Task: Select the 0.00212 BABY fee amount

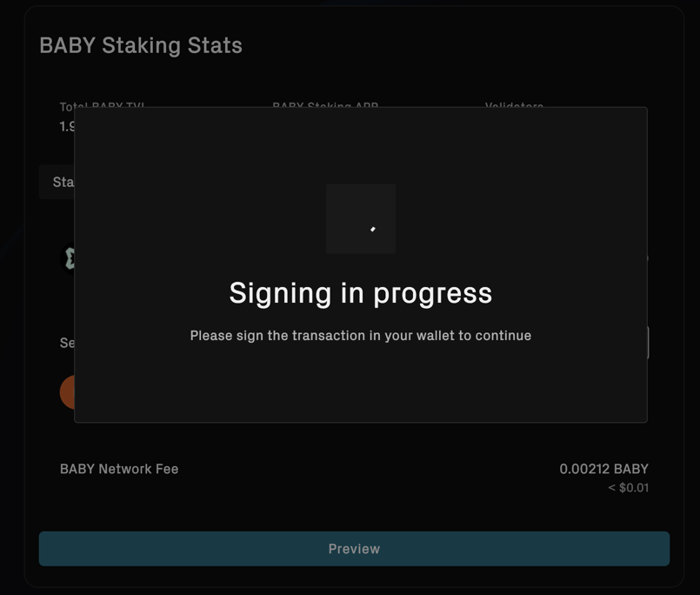Action: (x=603, y=468)
